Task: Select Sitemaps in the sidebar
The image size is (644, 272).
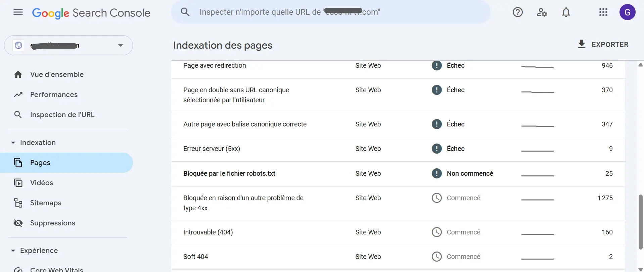Action: pyautogui.click(x=46, y=203)
